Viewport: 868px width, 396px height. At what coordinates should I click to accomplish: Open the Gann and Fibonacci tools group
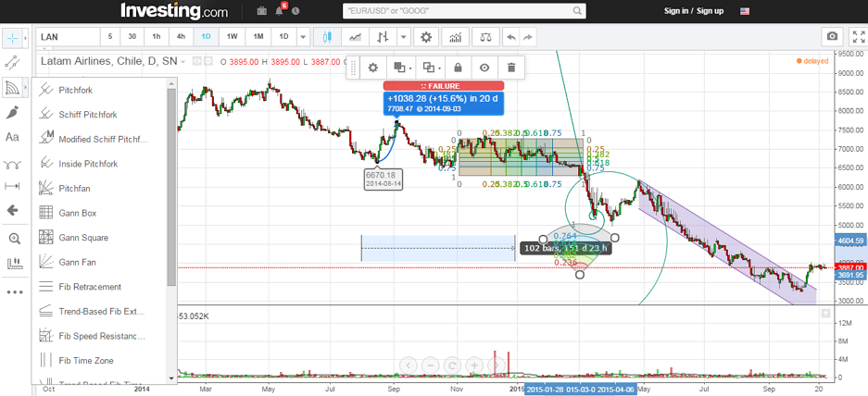coord(12,87)
